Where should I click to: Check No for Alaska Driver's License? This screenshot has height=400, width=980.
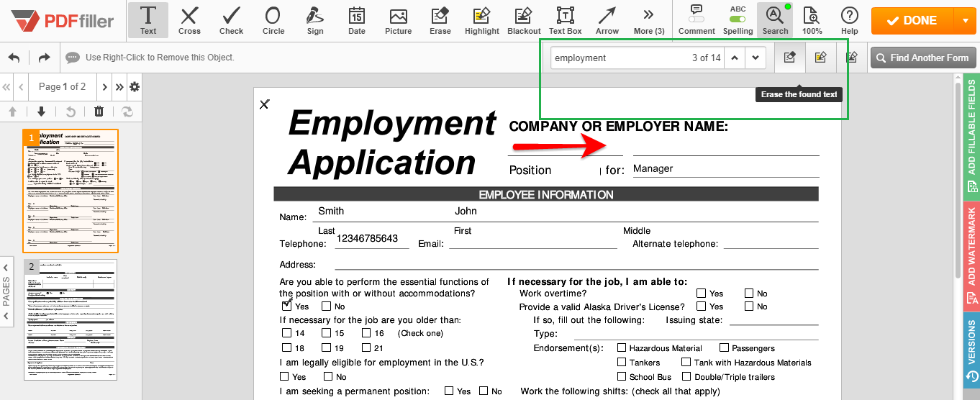point(749,306)
